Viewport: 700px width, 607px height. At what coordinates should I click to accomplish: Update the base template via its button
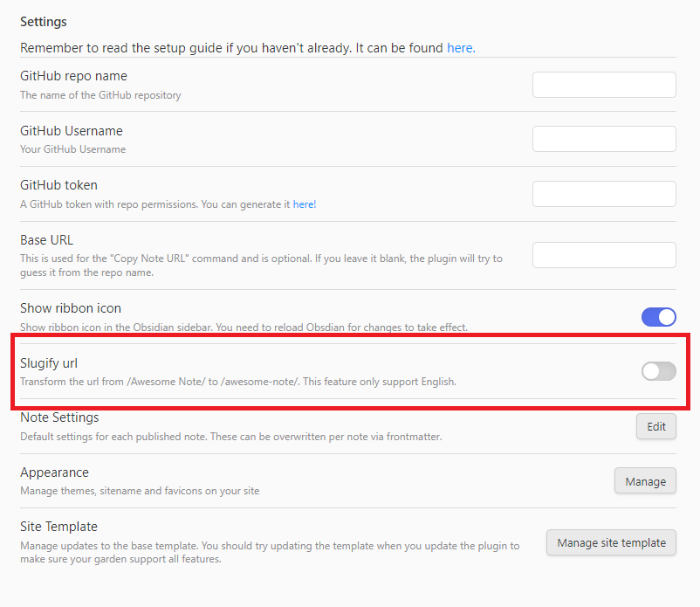coord(611,542)
